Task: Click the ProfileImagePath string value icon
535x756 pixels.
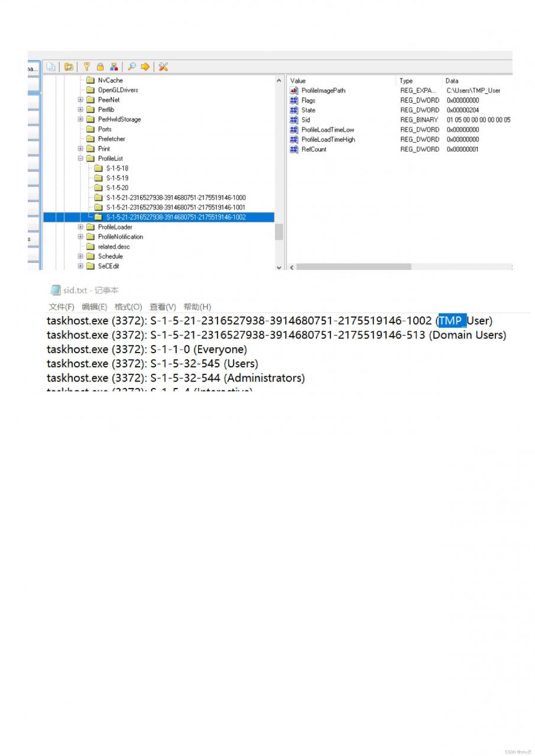Action: (294, 90)
